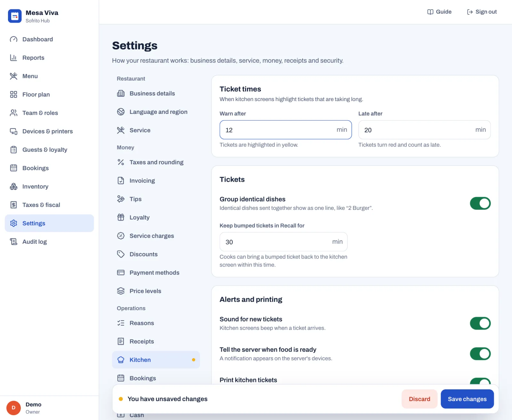Viewport: 512px width, 420px height.
Task: Select Payment methods in settings nav
Action: tap(156, 273)
